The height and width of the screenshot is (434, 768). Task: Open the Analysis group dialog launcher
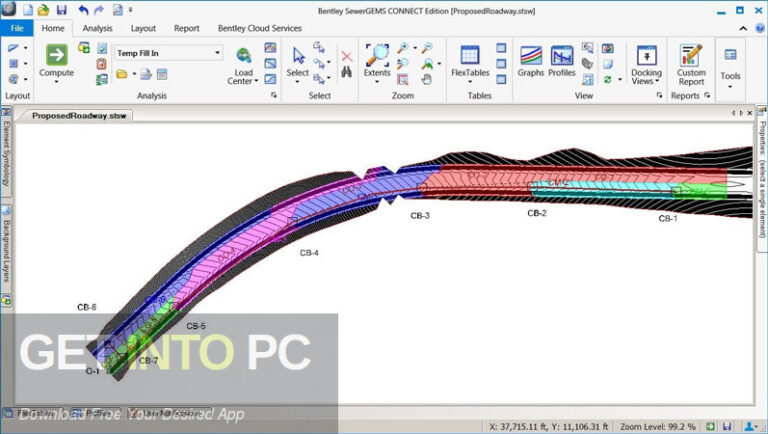coord(273,96)
